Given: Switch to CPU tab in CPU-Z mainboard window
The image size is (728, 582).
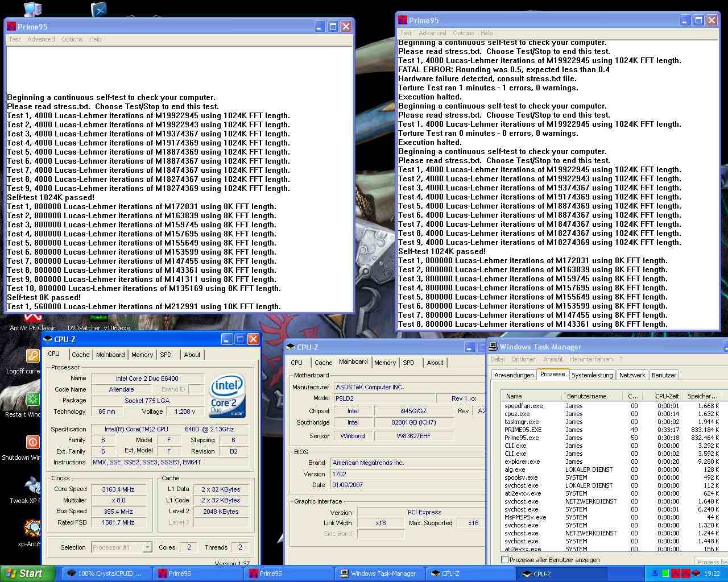Looking at the screenshot, I should click(297, 363).
